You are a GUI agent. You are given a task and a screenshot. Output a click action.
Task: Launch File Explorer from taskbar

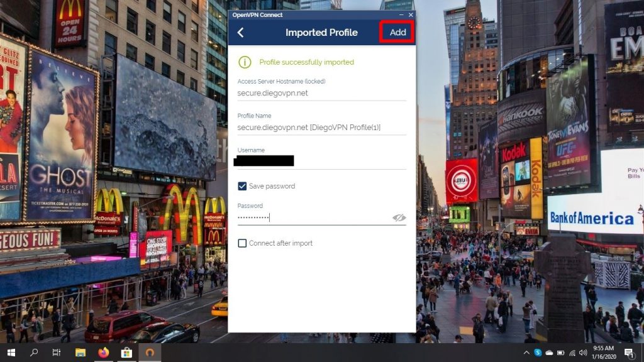coord(80,353)
